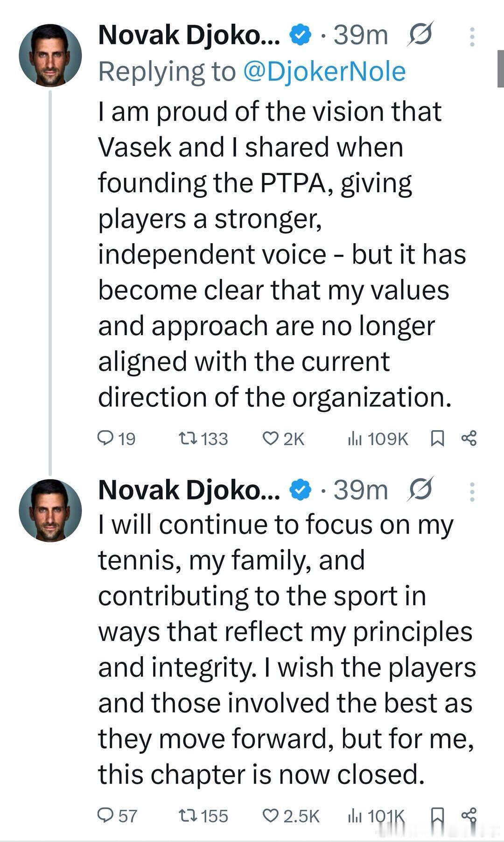The width and height of the screenshot is (504, 842).
Task: Bookmark the second tweet
Action: 437,815
